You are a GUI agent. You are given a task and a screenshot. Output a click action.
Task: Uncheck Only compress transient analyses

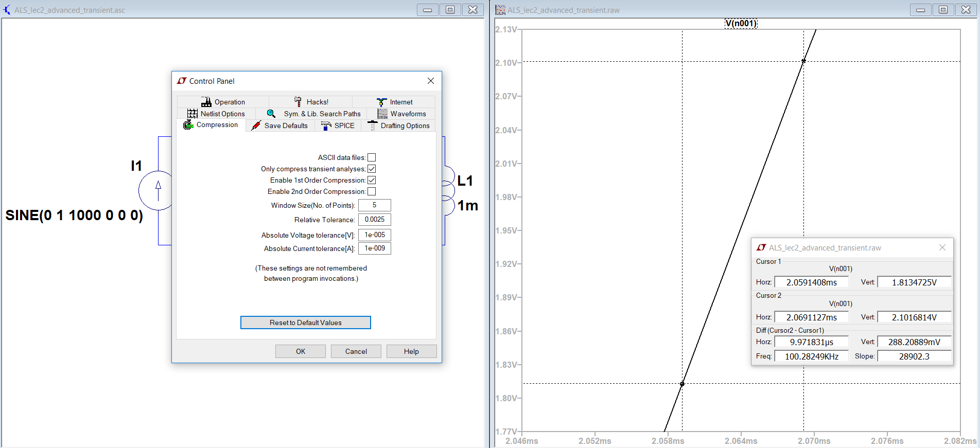pos(372,169)
